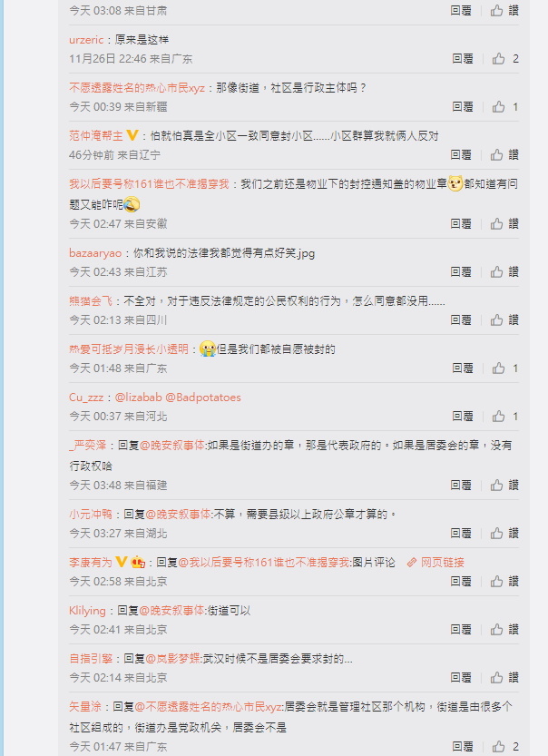Open the @Badpotatoes mention
Image resolution: width=548 pixels, height=756 pixels.
pyautogui.click(x=203, y=398)
